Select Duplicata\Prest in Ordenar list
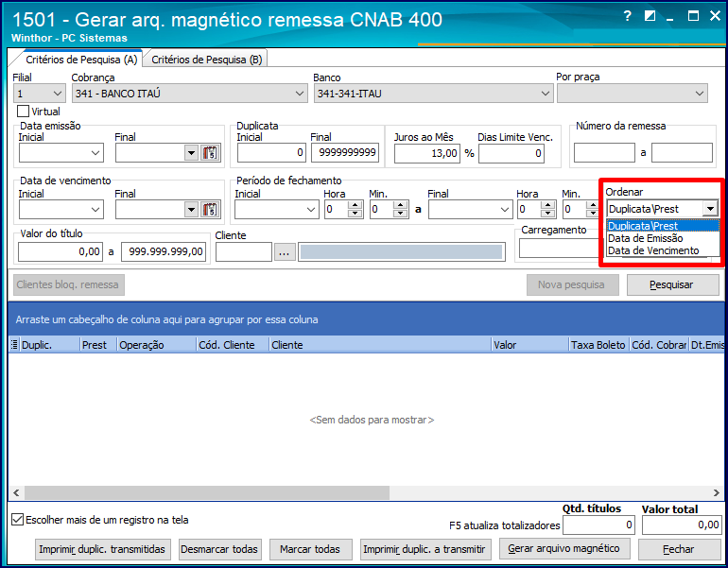The width and height of the screenshot is (728, 568). (x=663, y=226)
